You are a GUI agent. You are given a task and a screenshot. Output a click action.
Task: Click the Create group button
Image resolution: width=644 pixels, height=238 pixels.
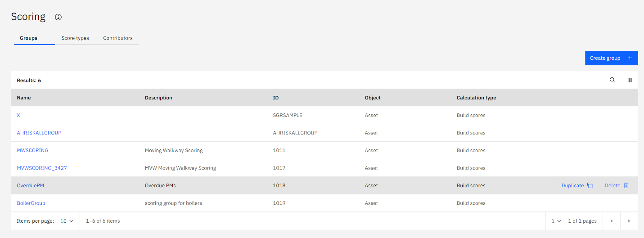coord(611,58)
